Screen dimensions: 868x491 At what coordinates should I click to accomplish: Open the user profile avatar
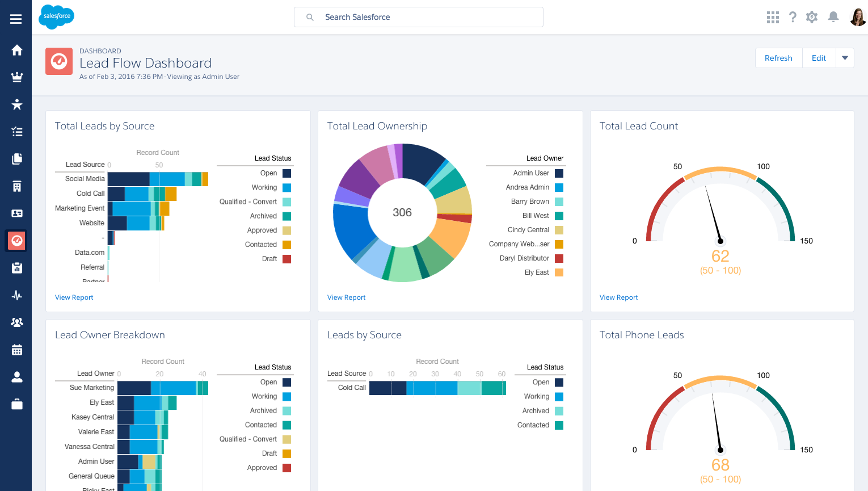(858, 17)
